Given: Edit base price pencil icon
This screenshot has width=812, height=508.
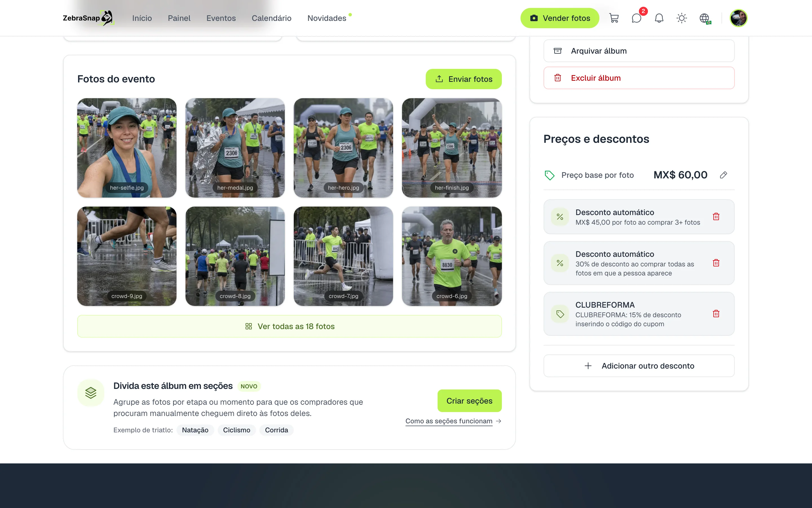Looking at the screenshot, I should click(x=723, y=175).
